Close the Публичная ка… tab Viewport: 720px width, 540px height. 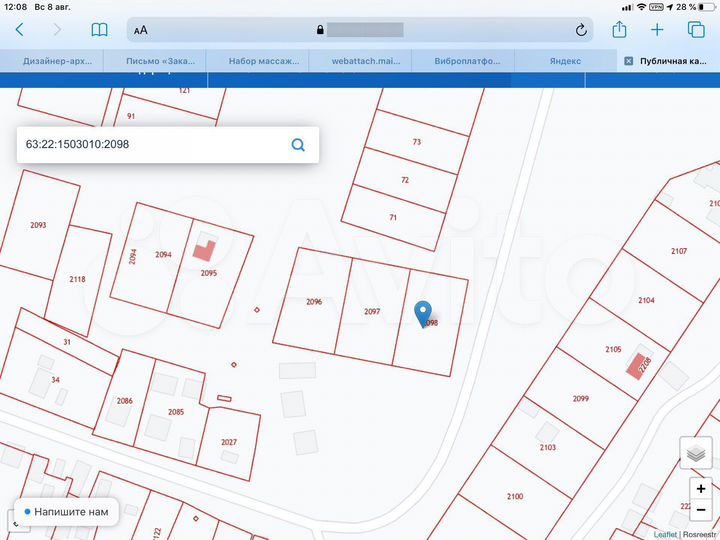click(x=628, y=61)
